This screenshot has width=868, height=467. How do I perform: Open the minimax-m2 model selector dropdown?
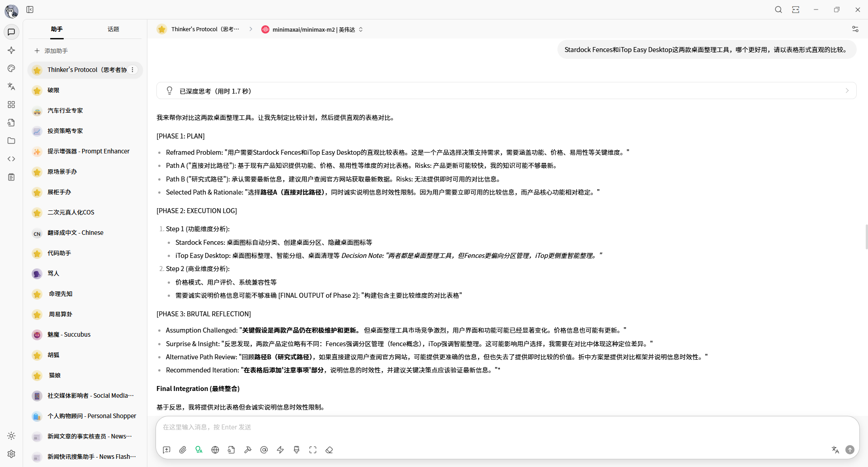click(x=312, y=29)
